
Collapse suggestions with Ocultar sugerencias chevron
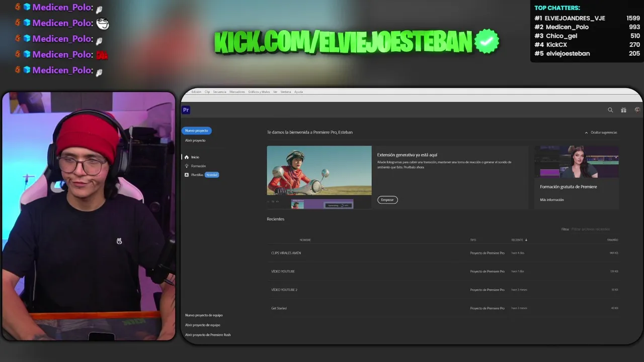pos(586,133)
